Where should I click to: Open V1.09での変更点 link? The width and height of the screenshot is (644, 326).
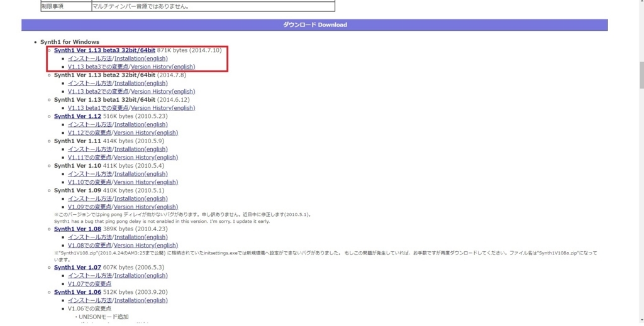pyautogui.click(x=89, y=207)
